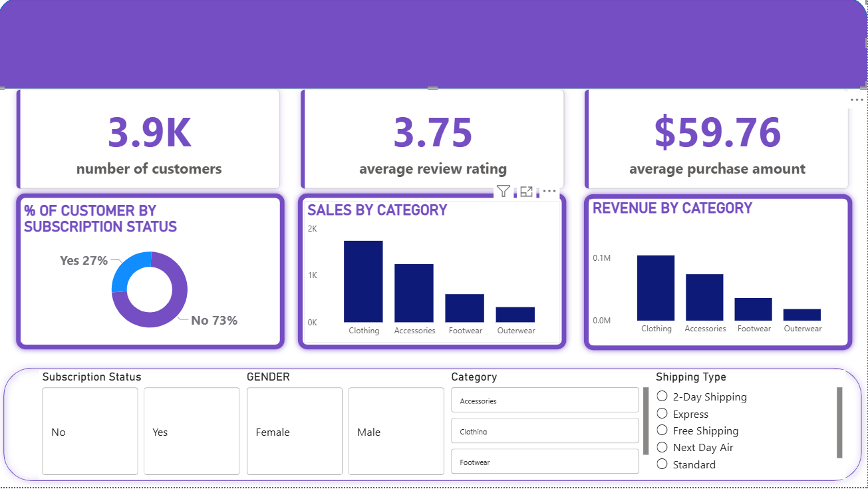Click the Shipping Type slicer scrollbar
The width and height of the screenshot is (868, 489).
pos(839,422)
